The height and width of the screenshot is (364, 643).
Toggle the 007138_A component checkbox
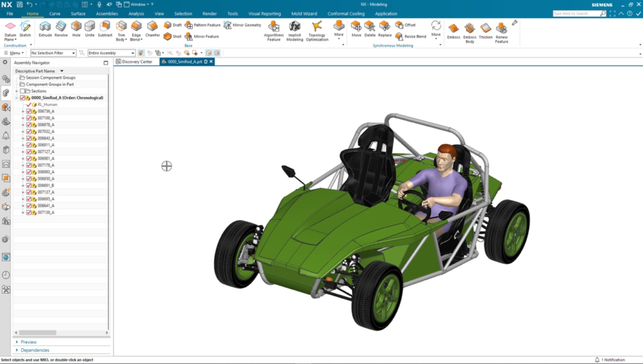point(29,213)
